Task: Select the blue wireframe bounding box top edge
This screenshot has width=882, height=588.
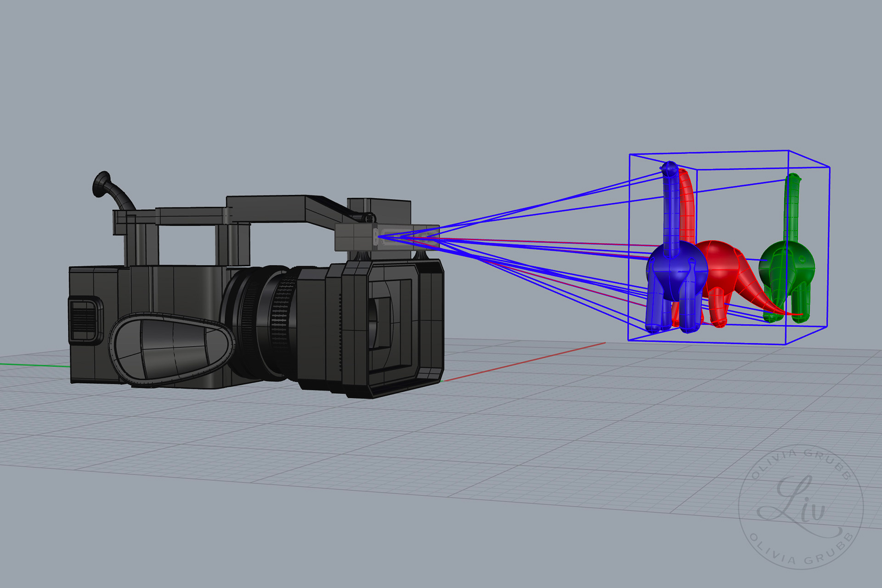Action: 710,153
